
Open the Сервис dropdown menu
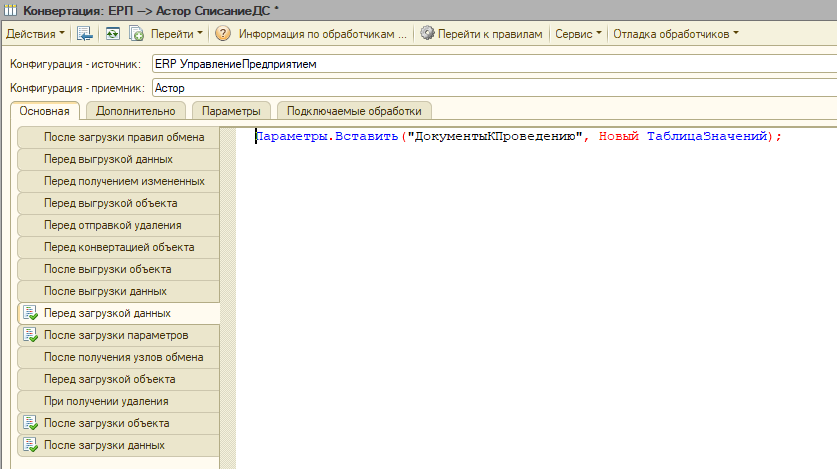tap(578, 33)
